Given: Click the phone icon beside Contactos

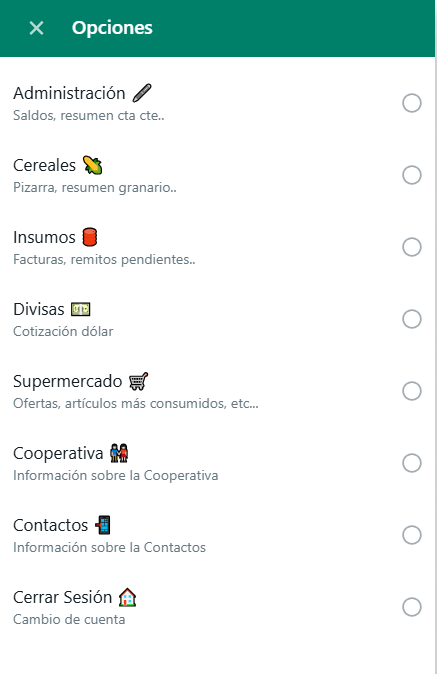Looking at the screenshot, I should pos(103,525).
